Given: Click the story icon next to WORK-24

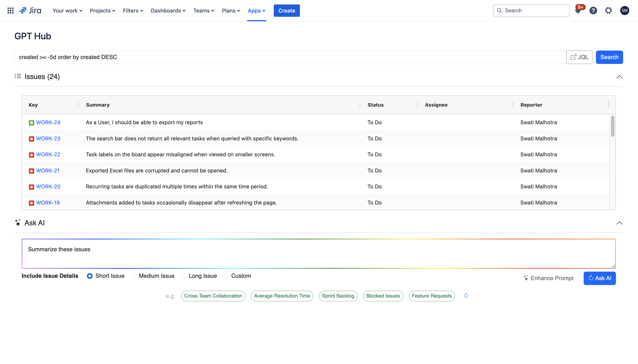Looking at the screenshot, I should [31, 123].
